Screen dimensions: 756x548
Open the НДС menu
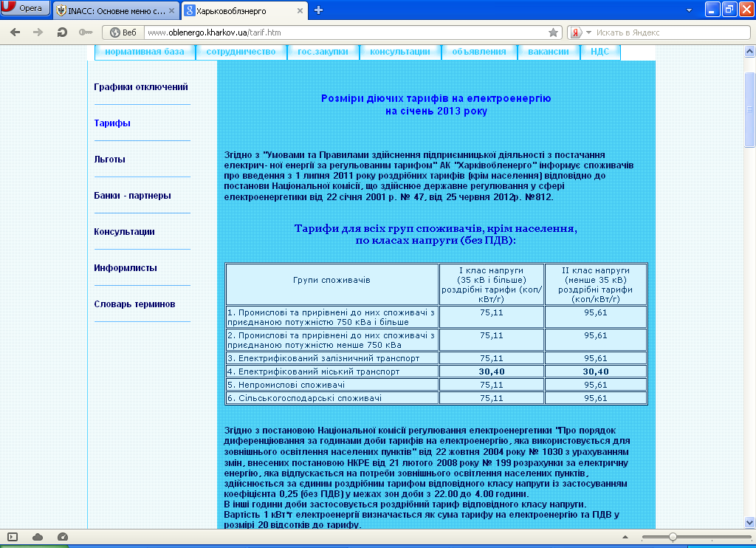point(599,52)
